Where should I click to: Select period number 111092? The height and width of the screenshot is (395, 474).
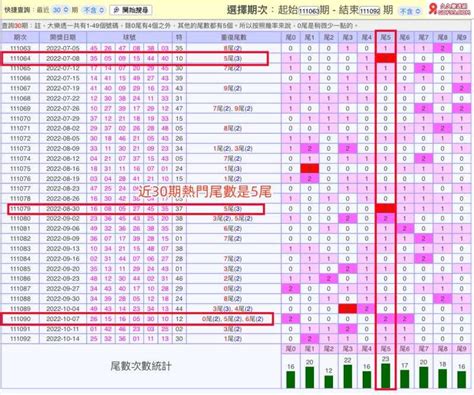[x=20, y=339]
